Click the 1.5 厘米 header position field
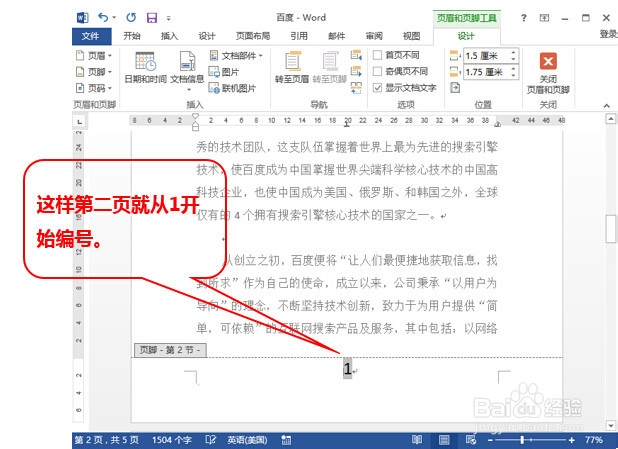Image resolution: width=618 pixels, height=449 pixels. (487, 56)
